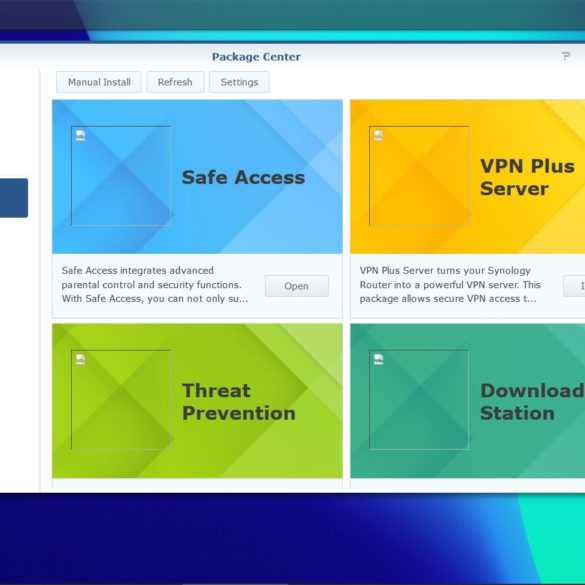Click the Download Station title
This screenshot has width=585, height=585.
point(532,402)
